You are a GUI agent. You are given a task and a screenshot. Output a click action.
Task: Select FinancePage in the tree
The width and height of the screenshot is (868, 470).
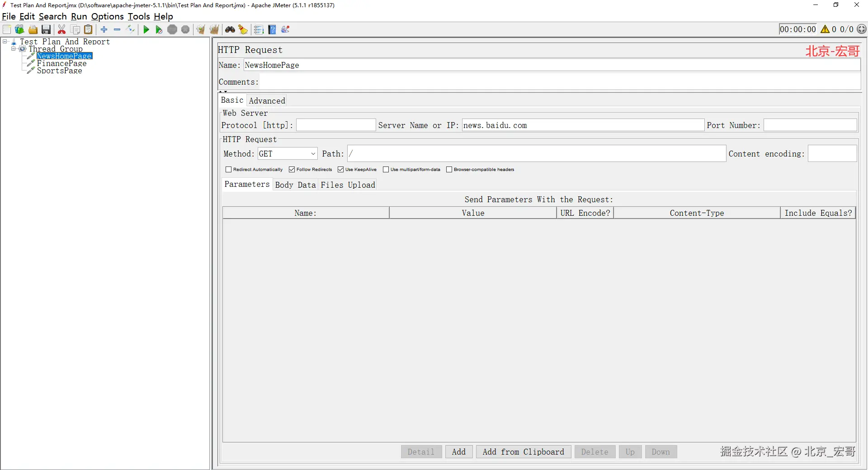click(x=61, y=63)
